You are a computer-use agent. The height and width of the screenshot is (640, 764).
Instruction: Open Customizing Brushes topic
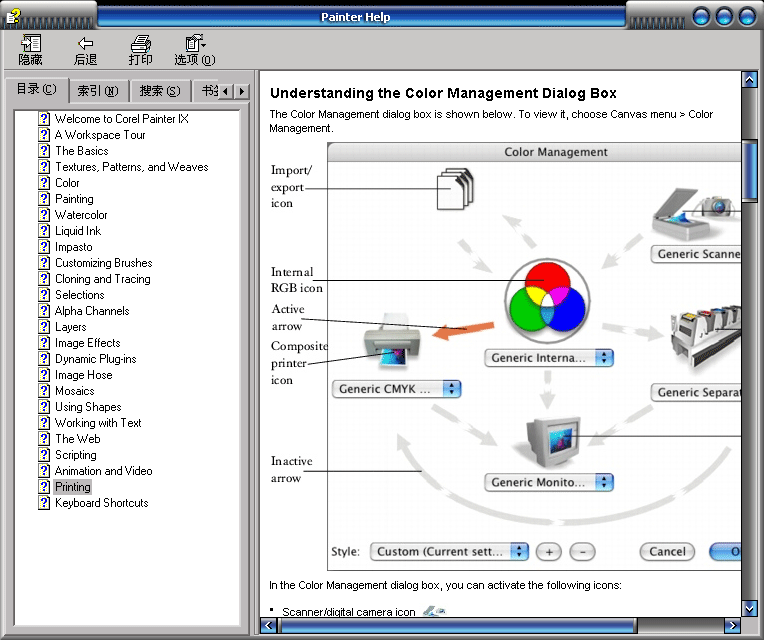coord(103,263)
